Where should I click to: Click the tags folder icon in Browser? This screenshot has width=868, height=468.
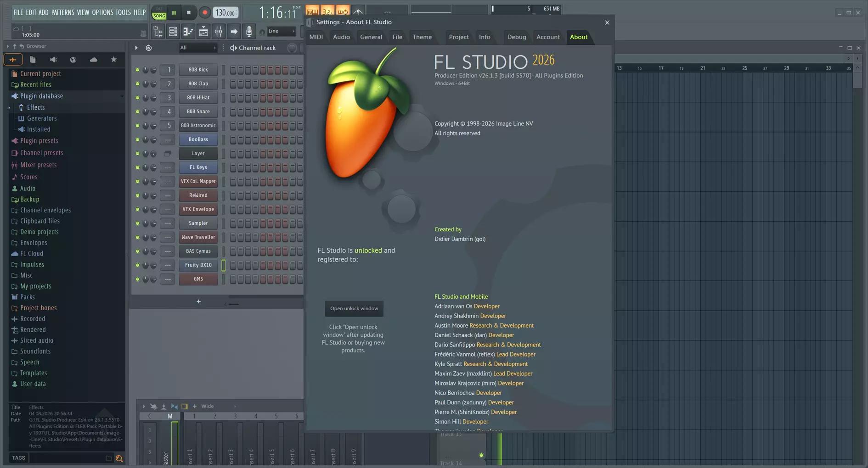pyautogui.click(x=108, y=458)
